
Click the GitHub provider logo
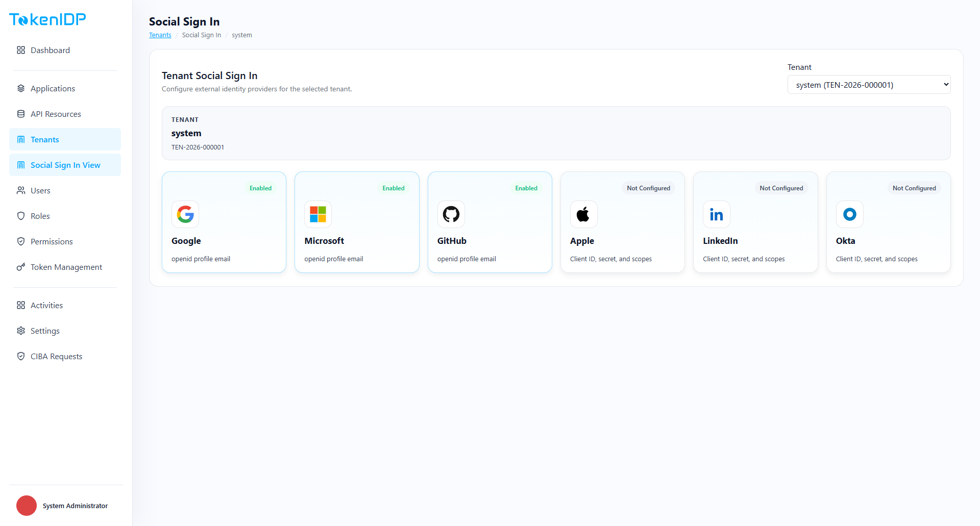coord(451,214)
